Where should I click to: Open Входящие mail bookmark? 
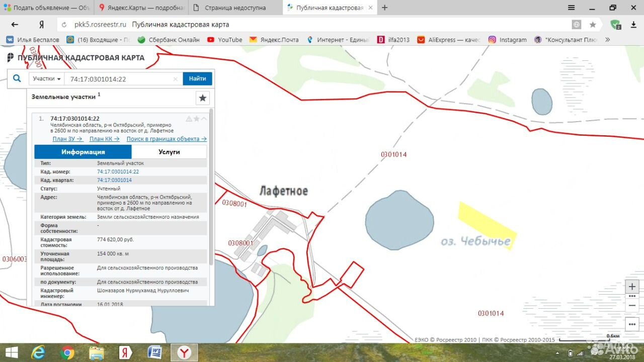pyautogui.click(x=98, y=40)
